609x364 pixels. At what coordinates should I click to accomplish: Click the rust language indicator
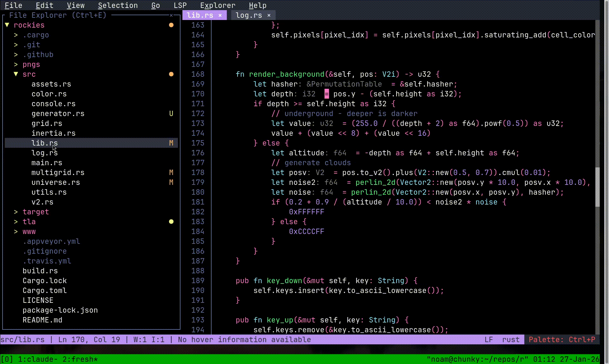pos(511,340)
